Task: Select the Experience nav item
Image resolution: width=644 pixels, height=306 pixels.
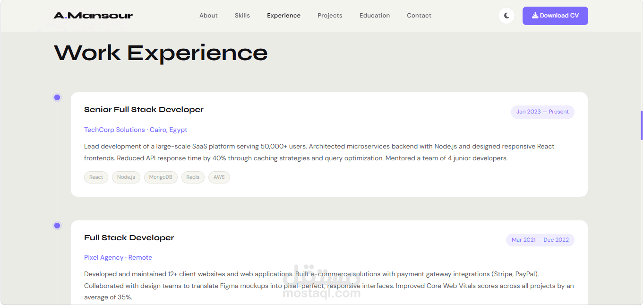Action: [283, 16]
